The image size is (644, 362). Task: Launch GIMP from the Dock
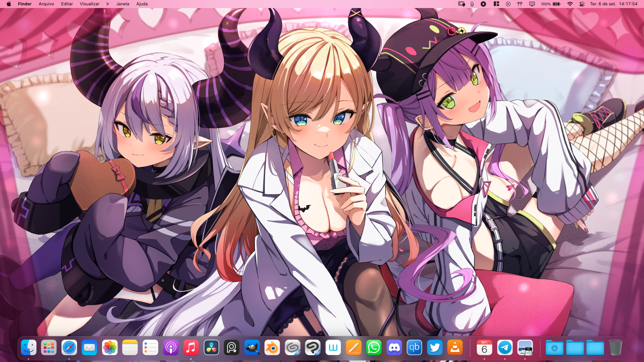point(252,348)
